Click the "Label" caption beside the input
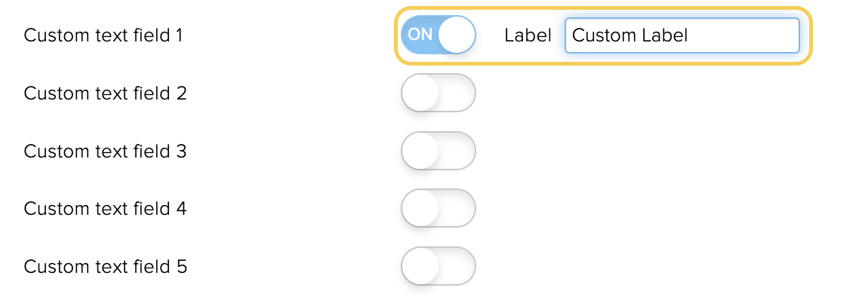This screenshot has width=868, height=300. coord(528,35)
